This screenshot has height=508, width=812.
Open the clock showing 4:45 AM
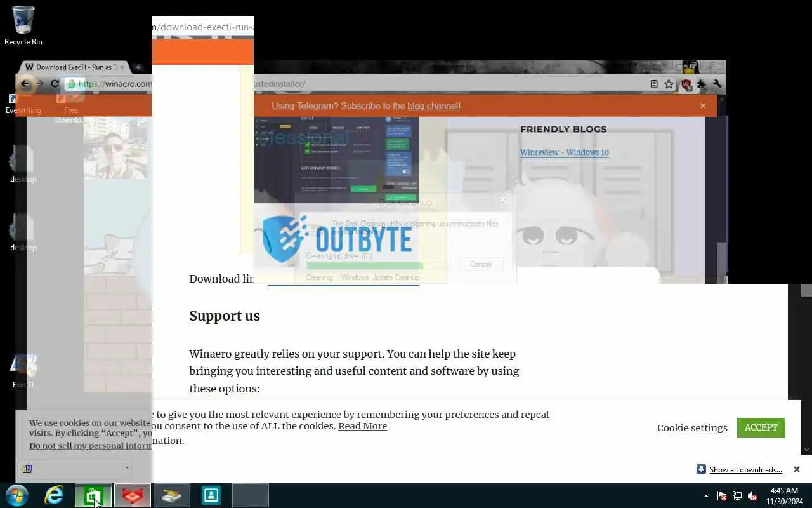(783, 496)
